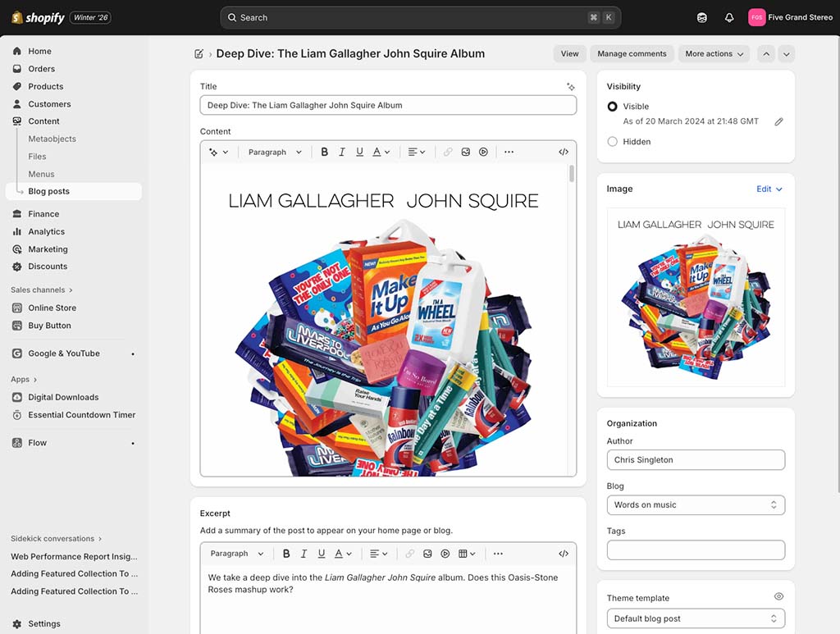Click the Manage comments button
The image size is (840, 634).
pos(632,53)
